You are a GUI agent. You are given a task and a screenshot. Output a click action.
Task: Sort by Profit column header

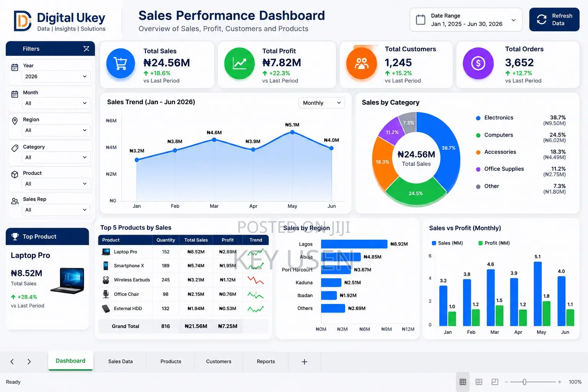coord(227,240)
